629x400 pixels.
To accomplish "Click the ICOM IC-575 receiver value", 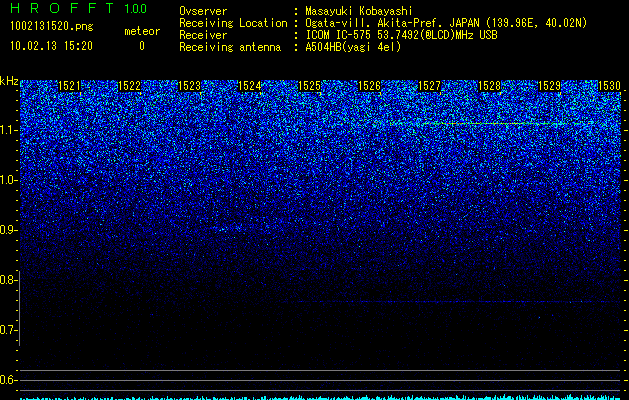I will point(401,35).
